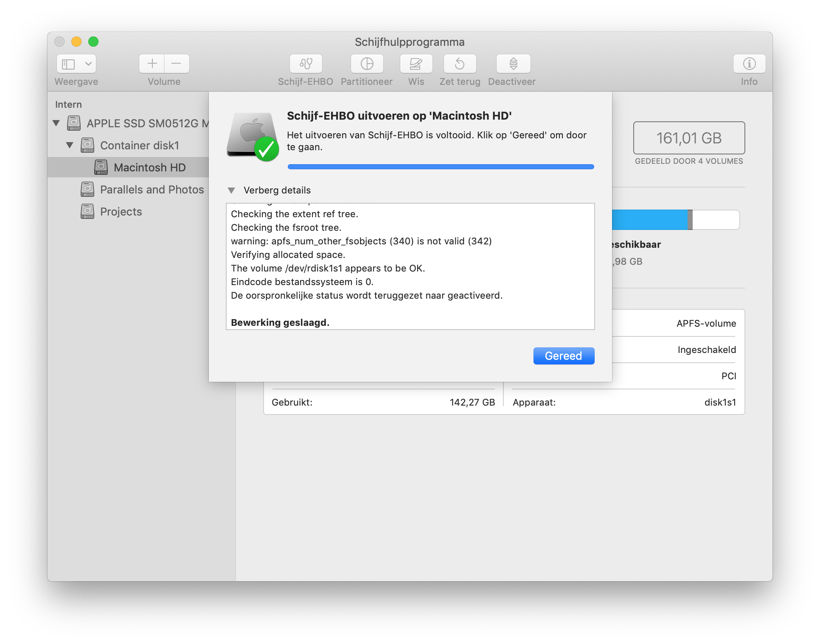Image resolution: width=820 pixels, height=644 pixels.
Task: Click the First Aid details log area
Action: [410, 266]
